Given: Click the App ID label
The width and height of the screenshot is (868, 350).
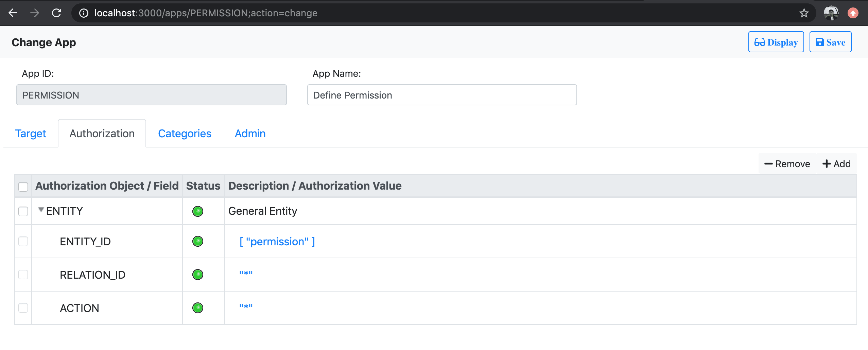Looking at the screenshot, I should pyautogui.click(x=38, y=73).
